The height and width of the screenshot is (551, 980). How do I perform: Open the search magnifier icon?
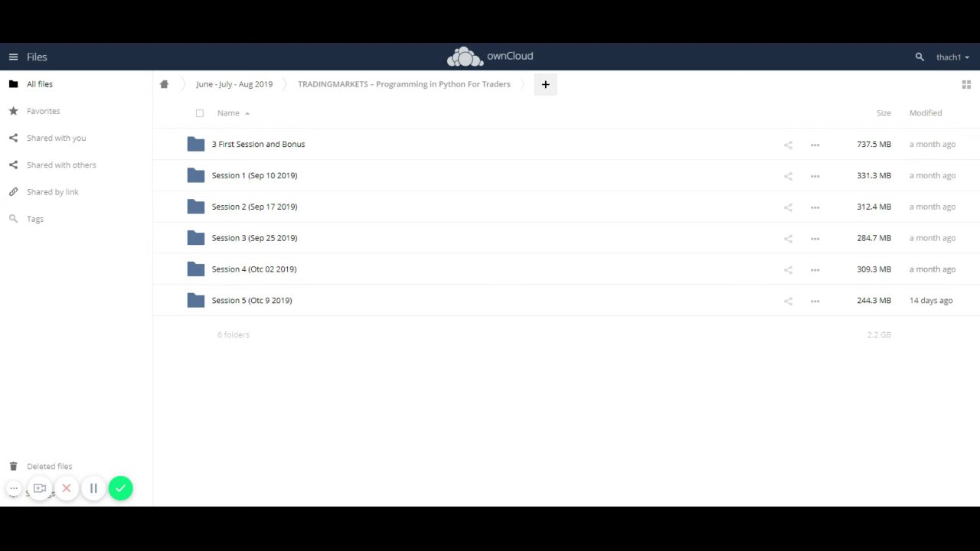[x=920, y=57]
